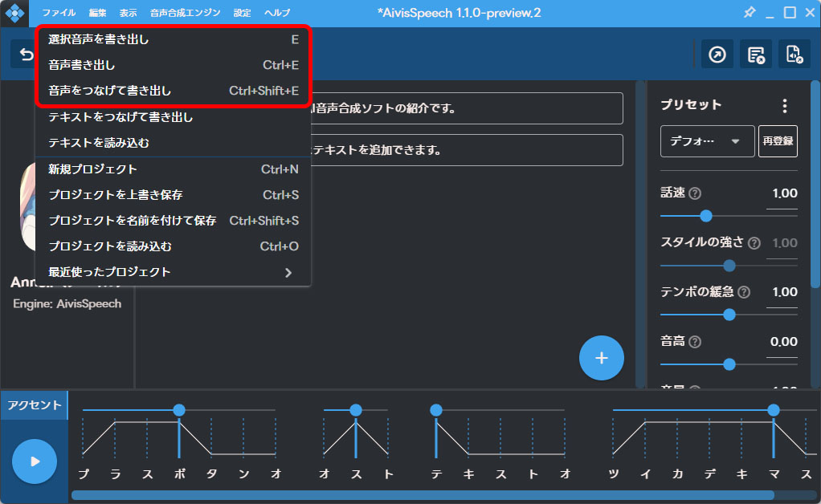This screenshot has height=504, width=821.
Task: Choose 新規プロジェクト menu entry
Action: pos(174,169)
